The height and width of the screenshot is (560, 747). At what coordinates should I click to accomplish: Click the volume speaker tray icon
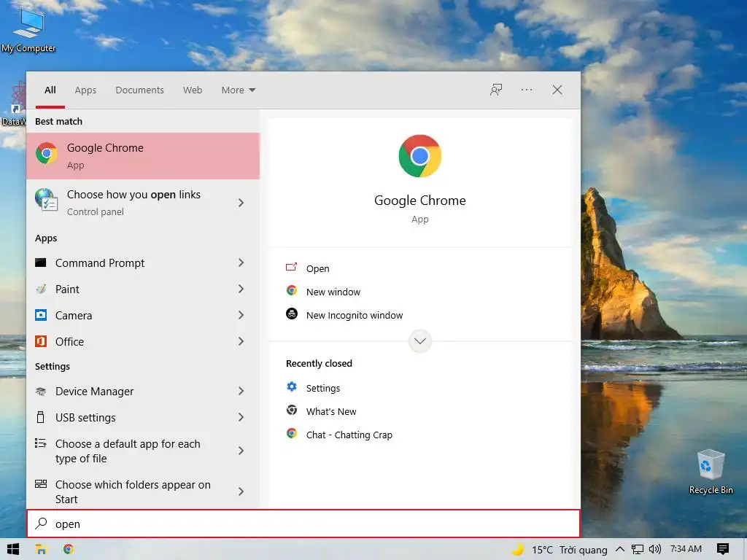pyautogui.click(x=655, y=550)
